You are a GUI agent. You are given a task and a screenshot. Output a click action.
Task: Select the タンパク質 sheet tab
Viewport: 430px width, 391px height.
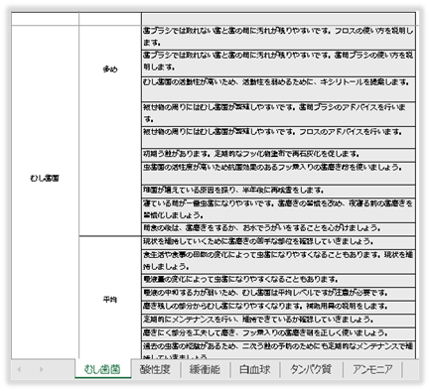311,369
